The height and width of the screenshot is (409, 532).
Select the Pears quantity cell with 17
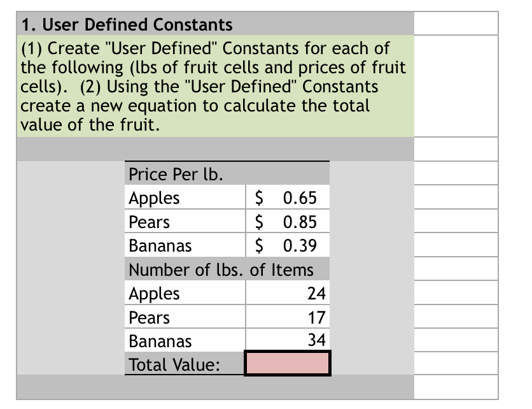point(288,317)
